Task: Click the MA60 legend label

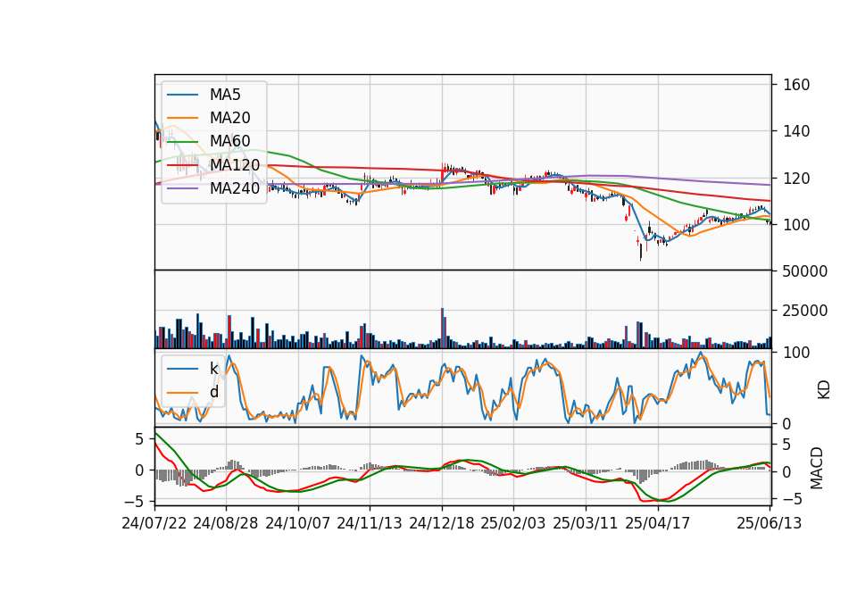Action: pyautogui.click(x=229, y=141)
